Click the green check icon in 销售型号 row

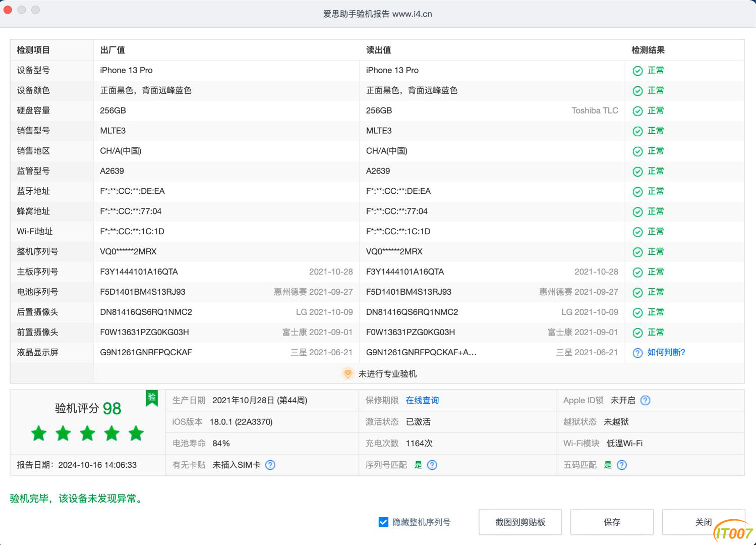[x=637, y=131]
